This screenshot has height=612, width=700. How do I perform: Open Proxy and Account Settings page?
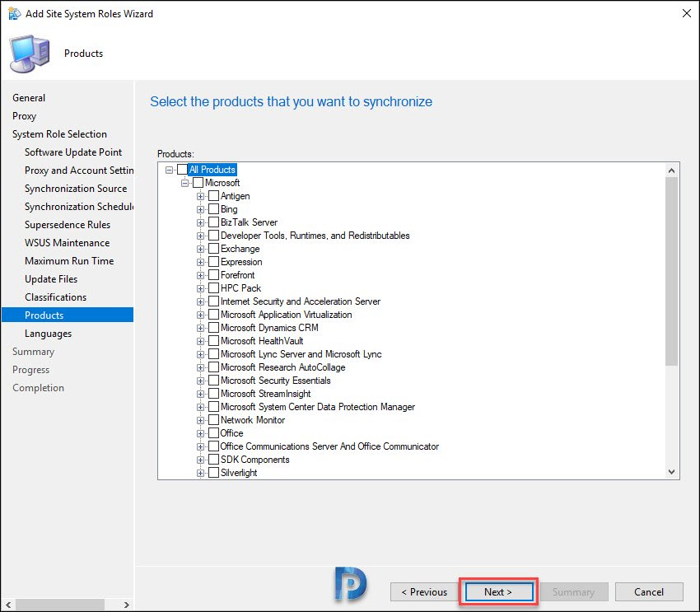[x=79, y=171]
